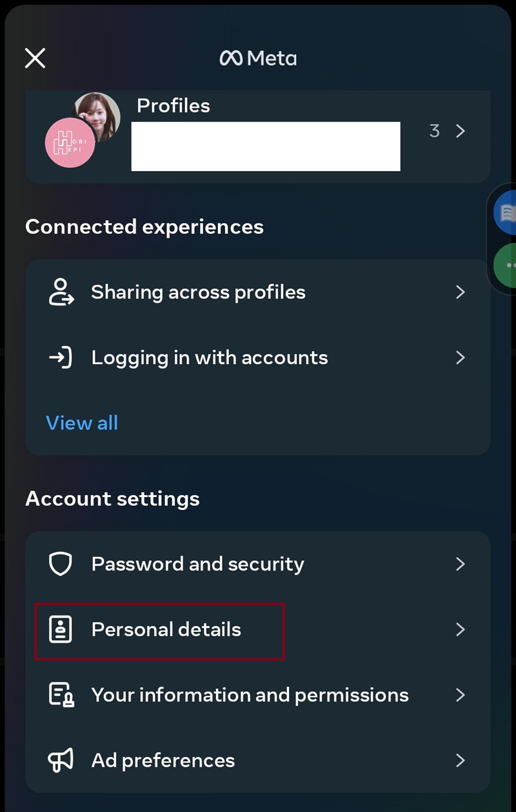The height and width of the screenshot is (812, 516).
Task: Expand the Sharing across profiles chevron
Action: [460, 292]
